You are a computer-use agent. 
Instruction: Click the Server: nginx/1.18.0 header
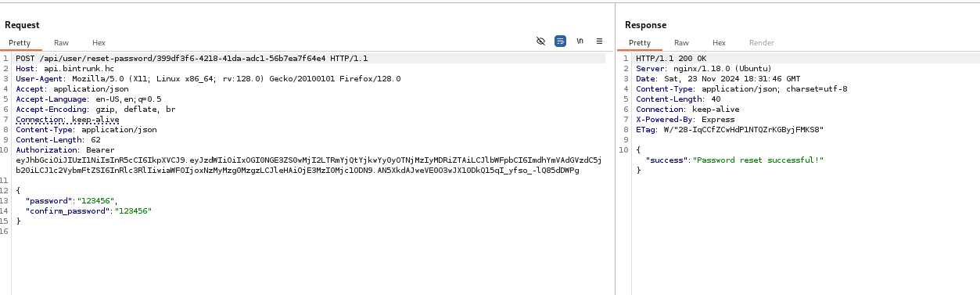pos(704,69)
